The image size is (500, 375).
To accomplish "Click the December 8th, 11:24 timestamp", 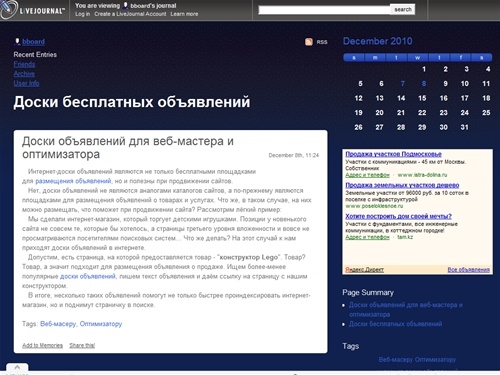I will pyautogui.click(x=294, y=155).
